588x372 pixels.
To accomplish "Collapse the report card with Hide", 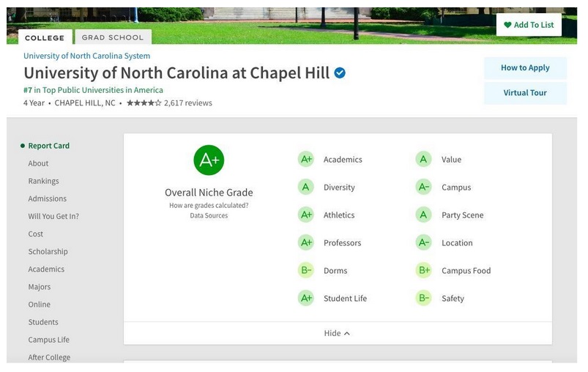I will (337, 333).
